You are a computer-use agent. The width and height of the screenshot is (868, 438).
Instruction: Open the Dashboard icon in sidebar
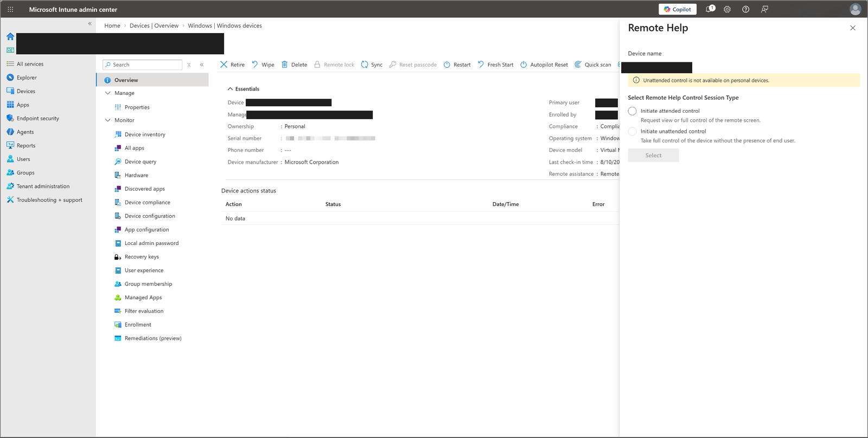pyautogui.click(x=10, y=50)
